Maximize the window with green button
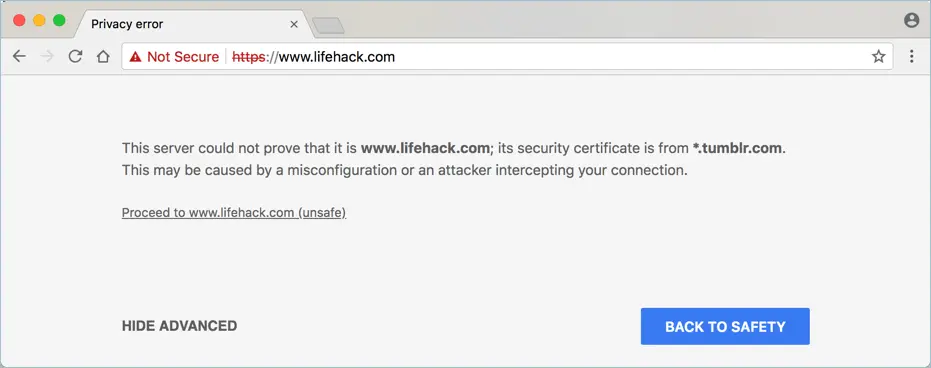This screenshot has width=931, height=368. click(59, 20)
